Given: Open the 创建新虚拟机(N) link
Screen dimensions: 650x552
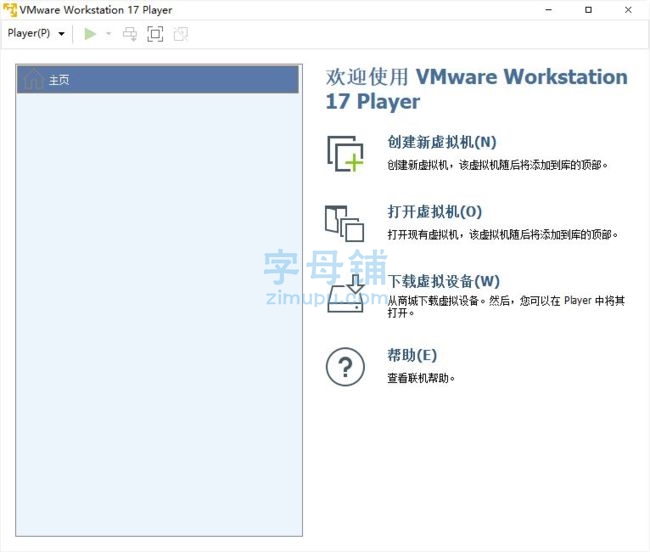Looking at the screenshot, I should coord(442,142).
